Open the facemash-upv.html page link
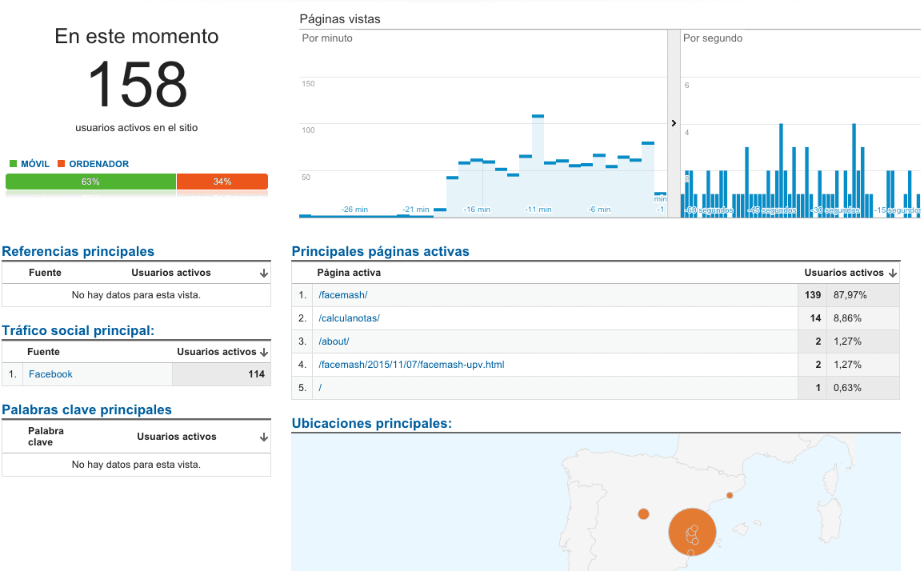Viewport: 924px width, 571px height. [x=411, y=365]
